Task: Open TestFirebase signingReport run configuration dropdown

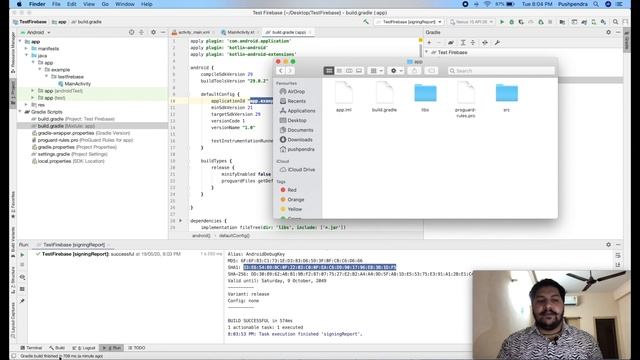Action: pos(409,22)
